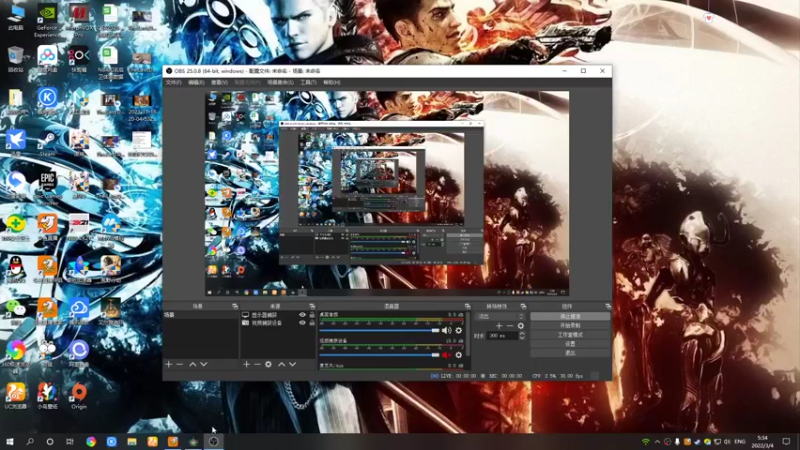Open Epic Games Launcher desktop icon
The height and width of the screenshot is (450, 800).
[47, 186]
